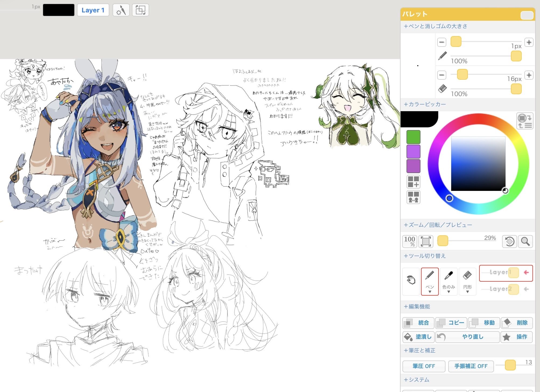Increase eraser size with plus
This screenshot has height=392, width=540.
tap(529, 75)
